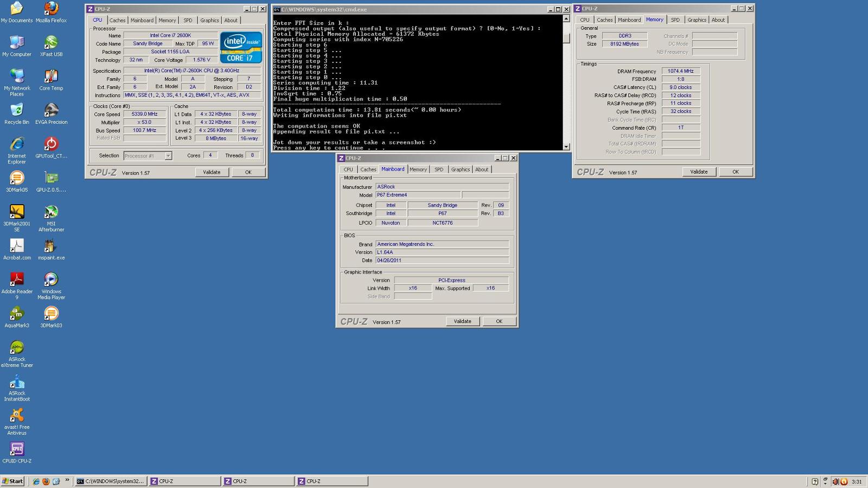Open MSI Afterburner shortcut

click(51, 218)
